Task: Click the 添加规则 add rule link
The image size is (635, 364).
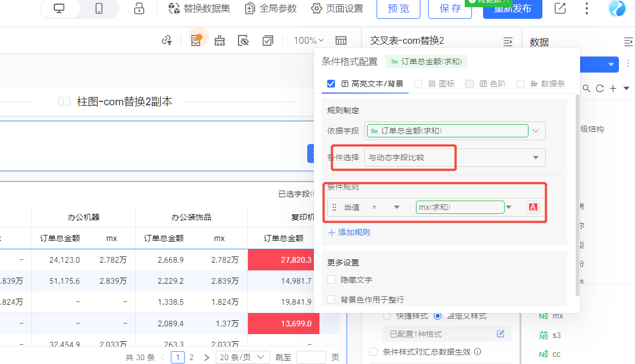Action: (349, 233)
